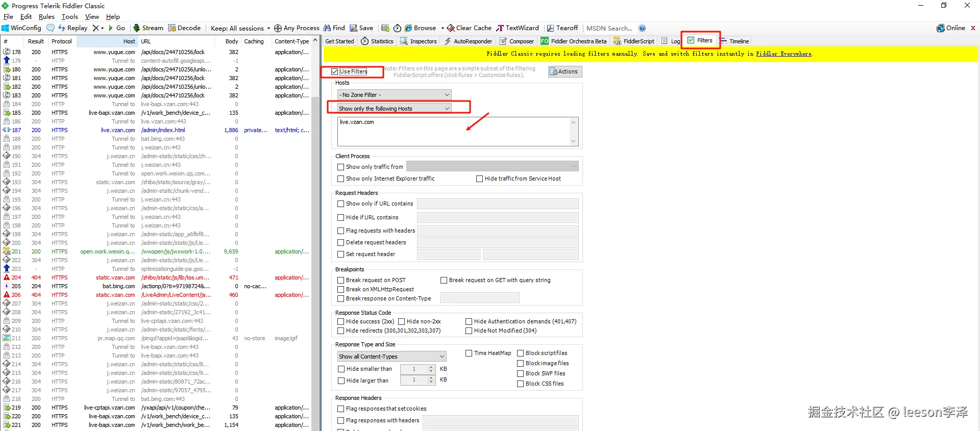Open the Rules menu
Screen dimensions: 980x431
click(x=46, y=16)
